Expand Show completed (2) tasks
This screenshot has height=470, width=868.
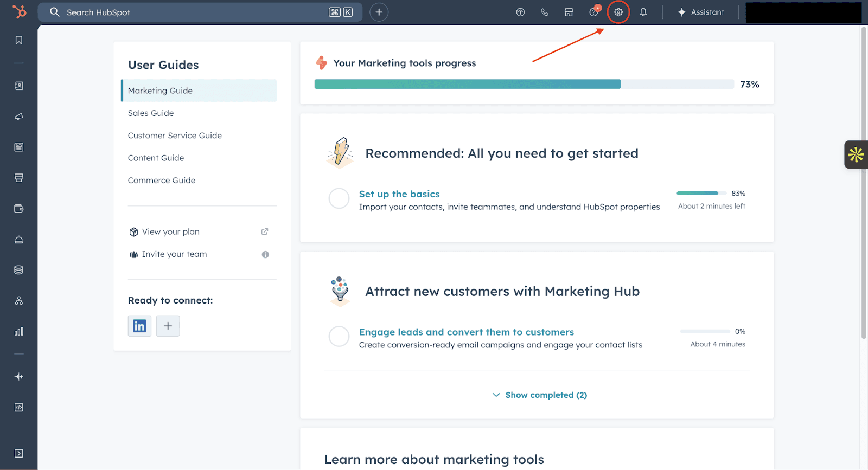point(539,395)
